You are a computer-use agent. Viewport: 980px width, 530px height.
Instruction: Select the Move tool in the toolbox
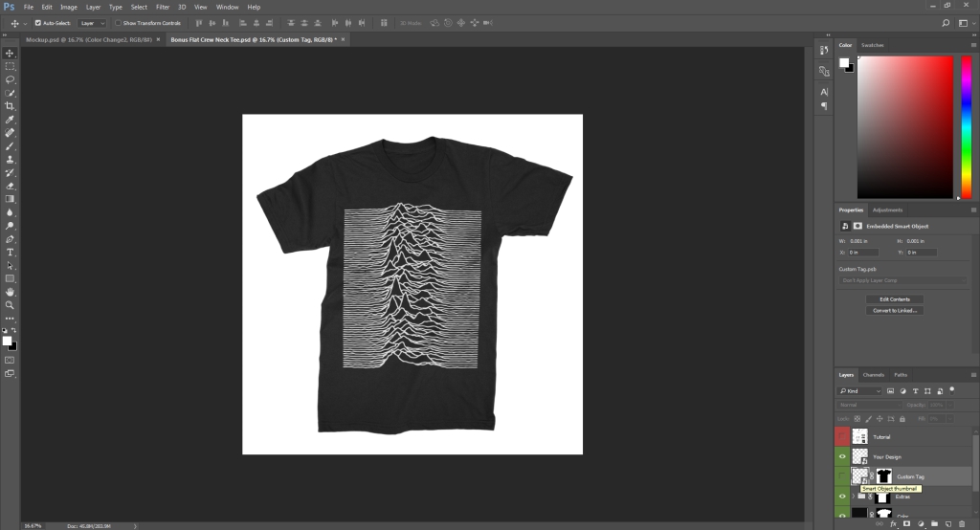tap(10, 54)
